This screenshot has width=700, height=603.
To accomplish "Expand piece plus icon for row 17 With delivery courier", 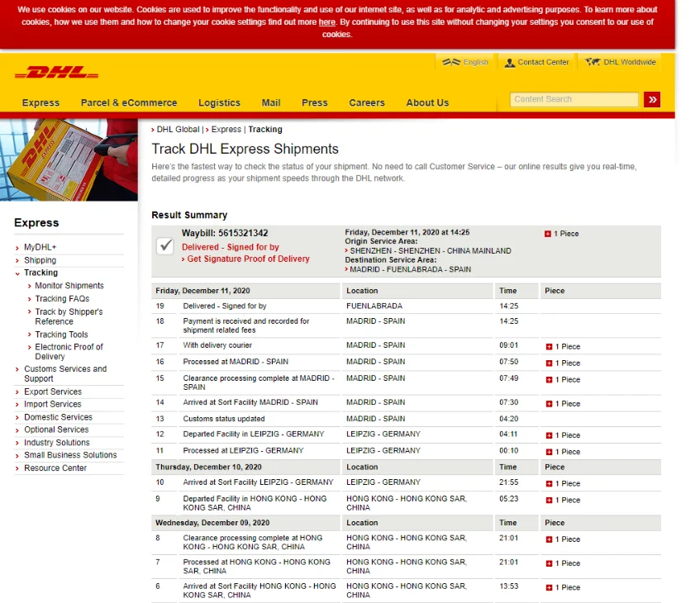I will coord(549,347).
